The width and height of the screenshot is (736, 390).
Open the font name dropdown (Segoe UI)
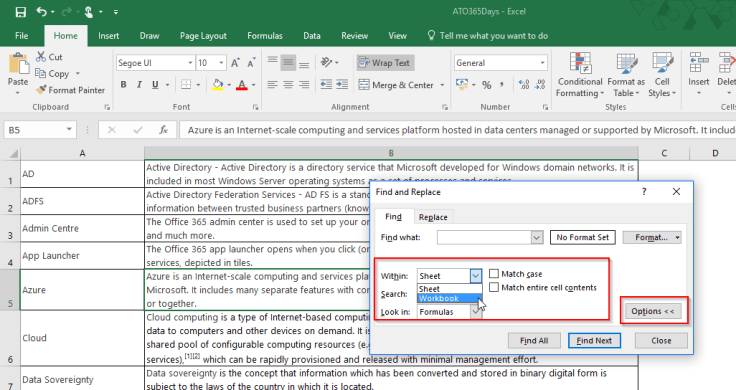[191, 63]
